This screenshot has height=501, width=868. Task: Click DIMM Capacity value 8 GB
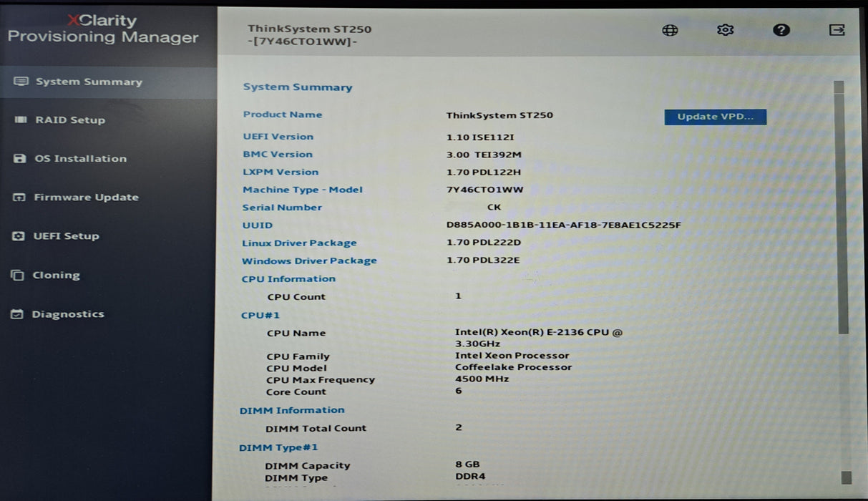pyautogui.click(x=467, y=464)
